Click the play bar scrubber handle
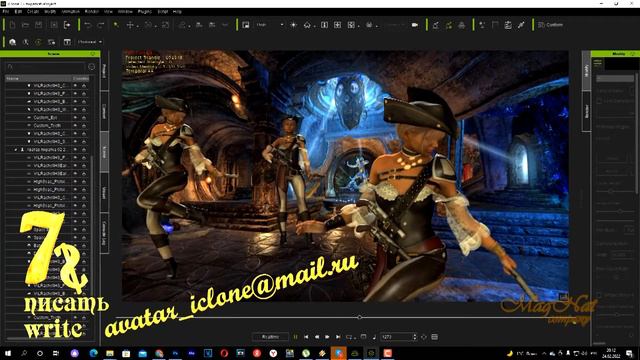The image size is (640, 360). pyautogui.click(x=360, y=317)
